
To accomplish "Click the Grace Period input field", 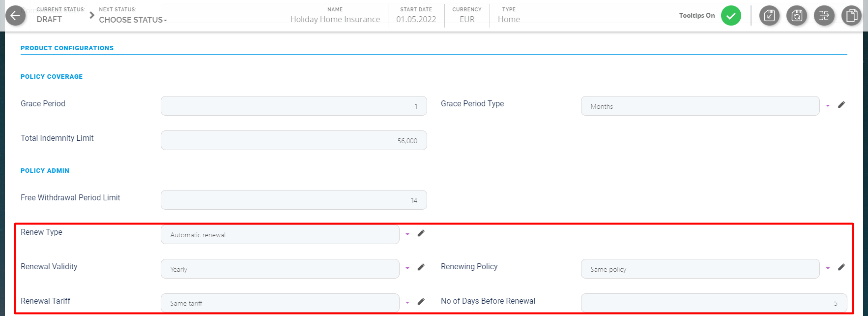I will [x=293, y=106].
